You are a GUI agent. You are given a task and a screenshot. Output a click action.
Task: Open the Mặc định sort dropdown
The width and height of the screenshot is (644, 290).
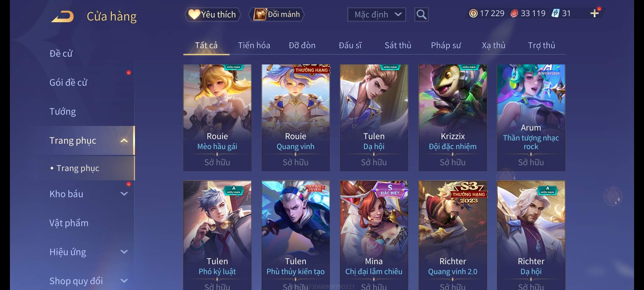point(376,15)
